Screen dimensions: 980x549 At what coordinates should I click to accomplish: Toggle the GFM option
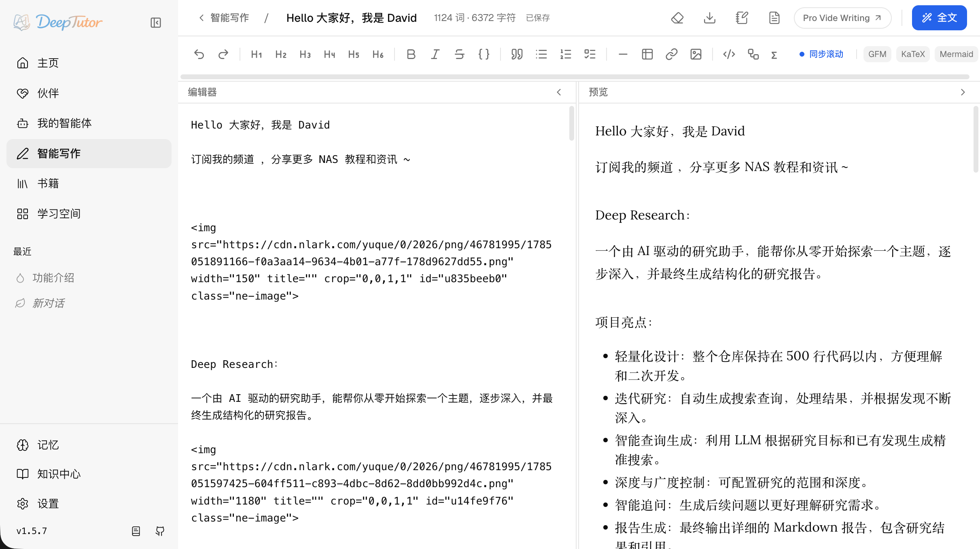click(x=877, y=54)
